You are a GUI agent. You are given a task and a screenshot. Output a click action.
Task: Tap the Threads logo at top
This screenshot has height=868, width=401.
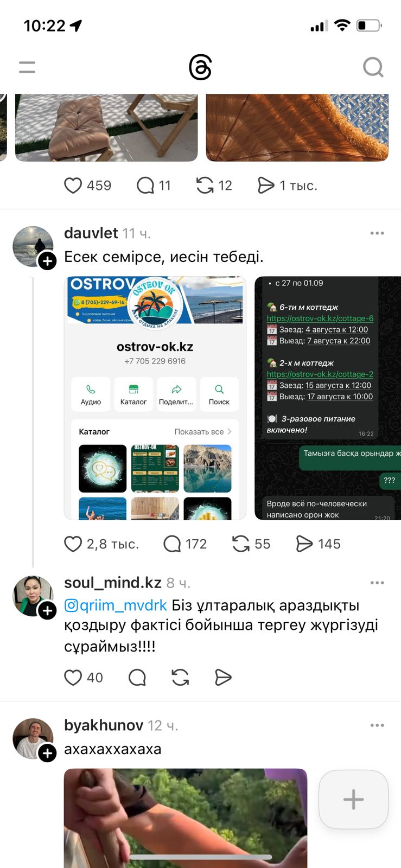(x=200, y=67)
